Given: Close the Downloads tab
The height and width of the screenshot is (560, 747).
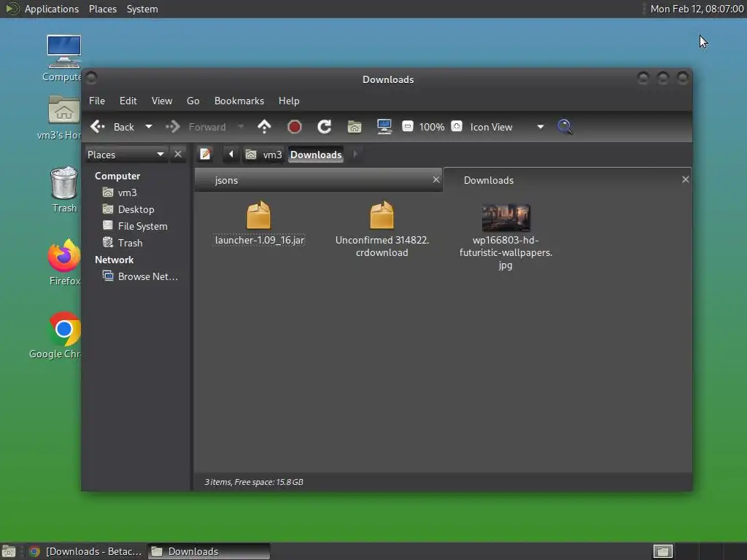Looking at the screenshot, I should tap(685, 179).
